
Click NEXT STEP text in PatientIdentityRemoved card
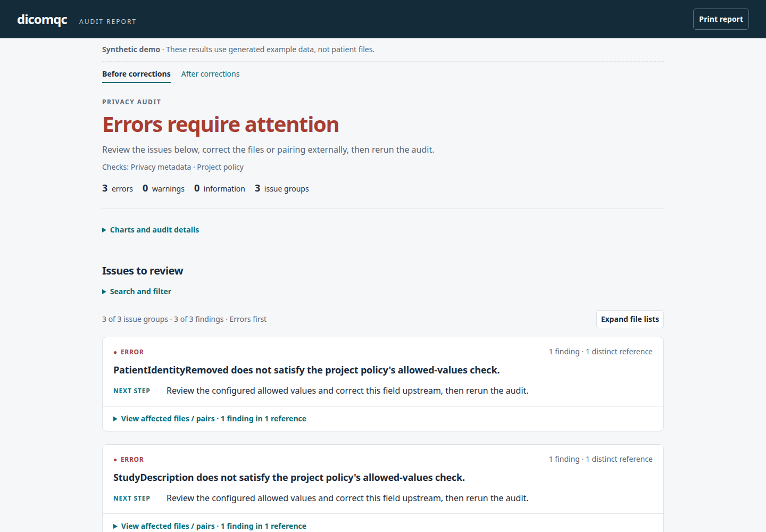(132, 391)
